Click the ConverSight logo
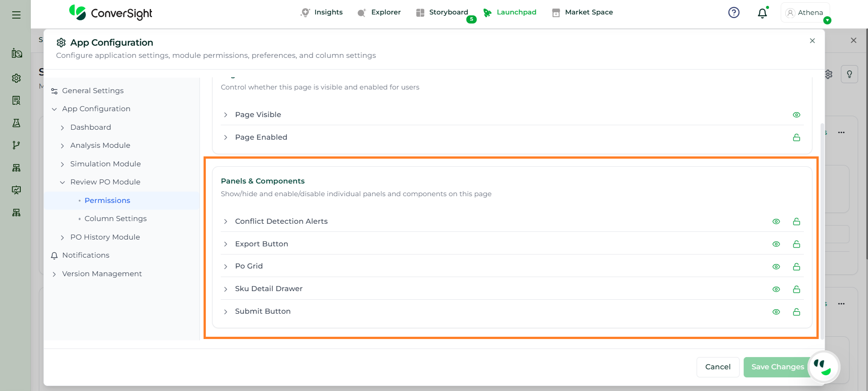 (111, 13)
